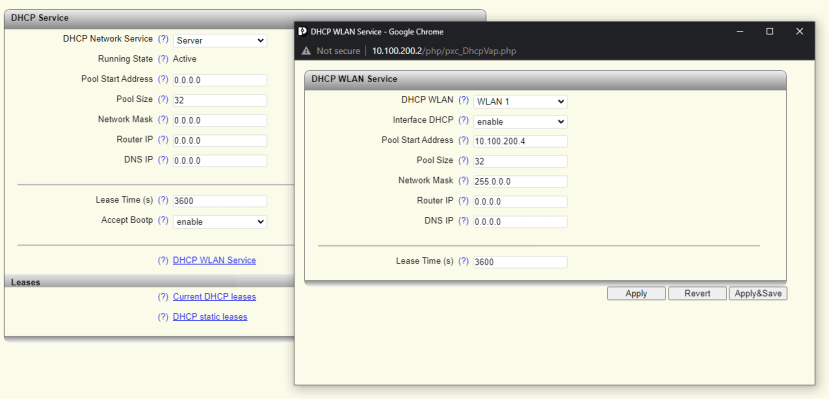Open the DHCP WLAN Service link
The image size is (829, 399).
214,261
